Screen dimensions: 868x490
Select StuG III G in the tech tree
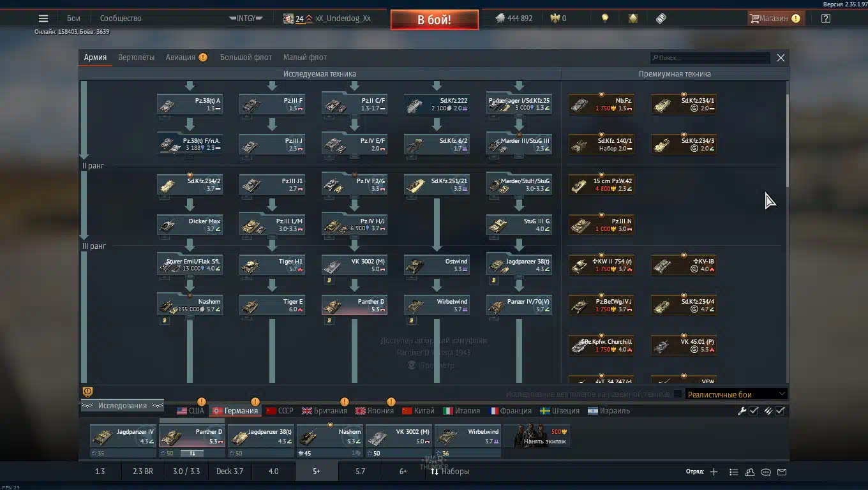click(519, 225)
